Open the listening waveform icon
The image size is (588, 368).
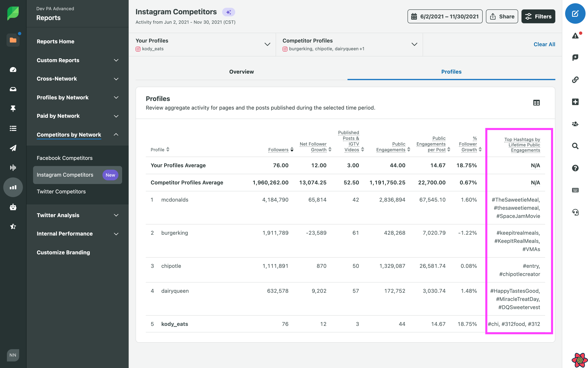(13, 167)
